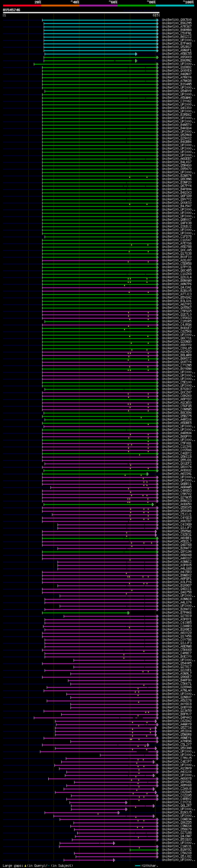Click the cyan ~100% identity legend bar

point(175,6)
